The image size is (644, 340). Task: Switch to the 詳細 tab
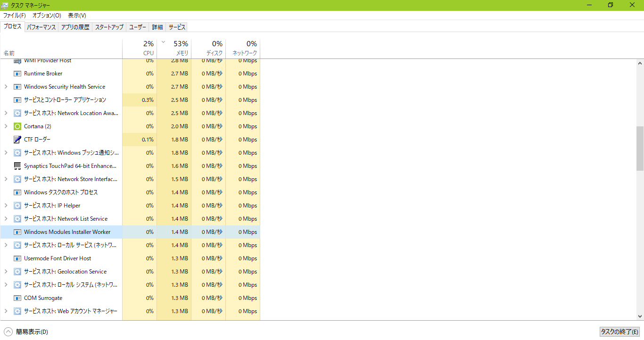click(157, 27)
